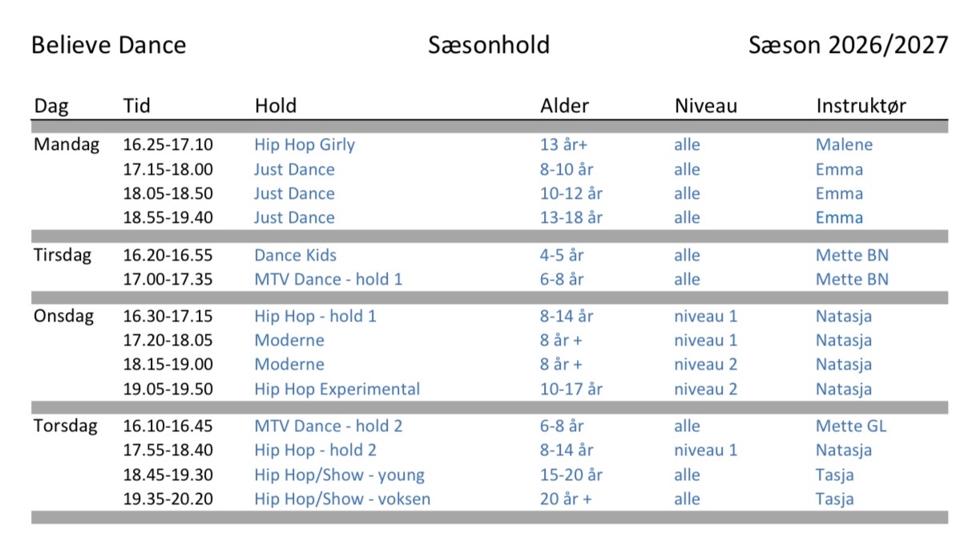Click the Sæsonhold page heading
The image size is (980, 558).
(x=489, y=45)
